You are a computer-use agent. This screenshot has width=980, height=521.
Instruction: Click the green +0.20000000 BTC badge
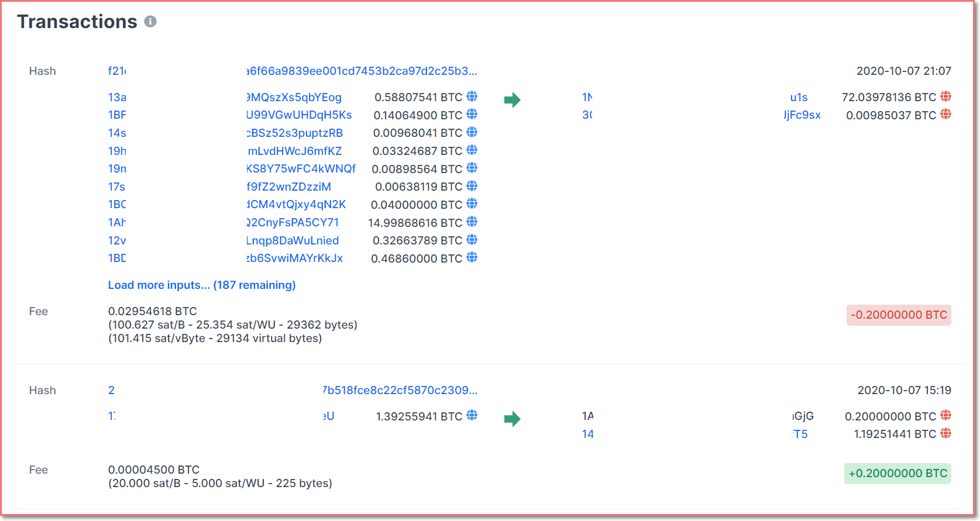898,473
